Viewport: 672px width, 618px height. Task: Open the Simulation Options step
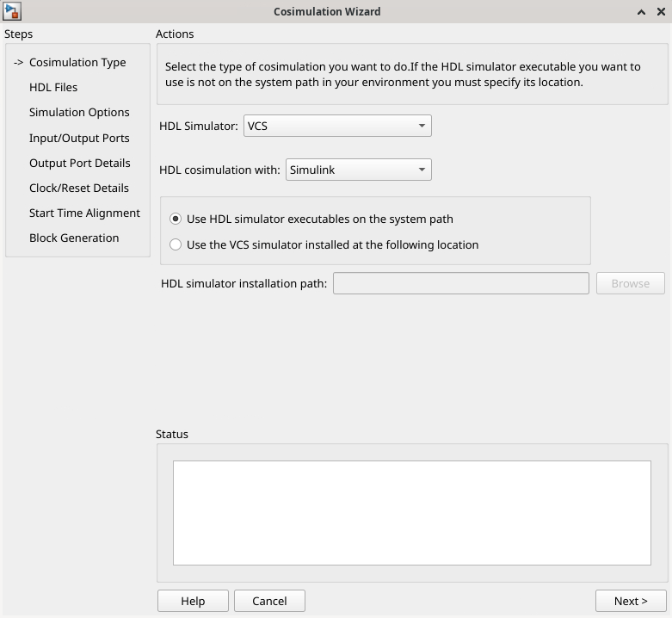coord(79,112)
